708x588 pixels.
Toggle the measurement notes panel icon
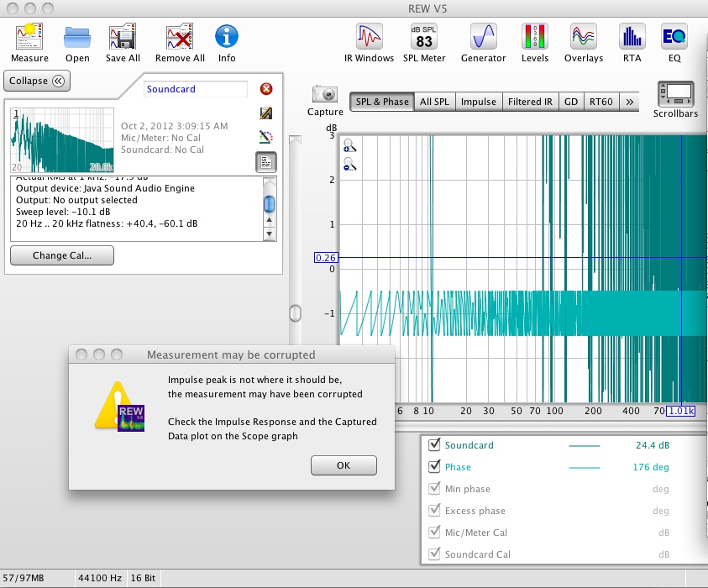tap(266, 162)
